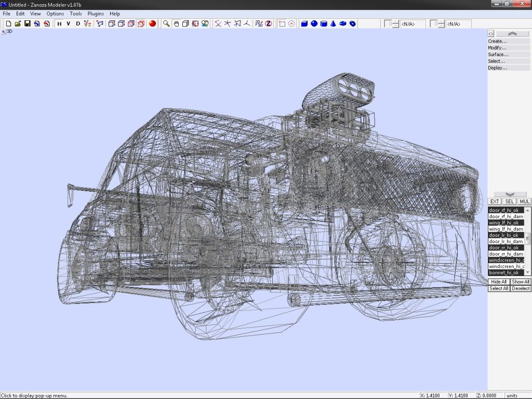Expand the Modify... command rollout
532x399 pixels.
click(x=497, y=48)
